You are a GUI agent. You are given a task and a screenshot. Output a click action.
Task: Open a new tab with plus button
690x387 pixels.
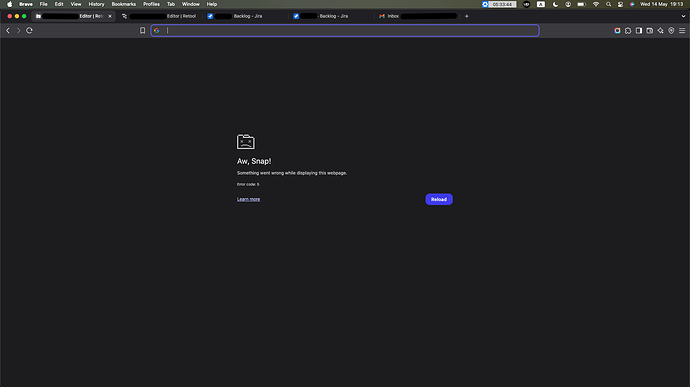click(x=466, y=16)
